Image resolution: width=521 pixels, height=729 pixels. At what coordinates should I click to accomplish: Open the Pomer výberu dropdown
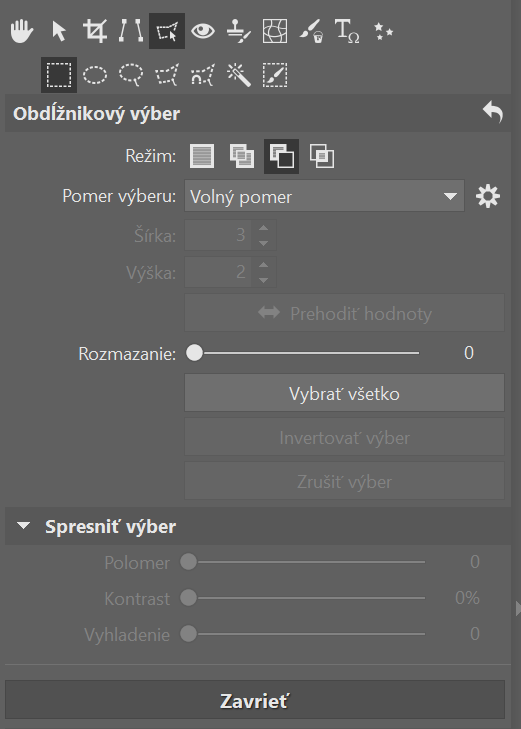point(324,196)
